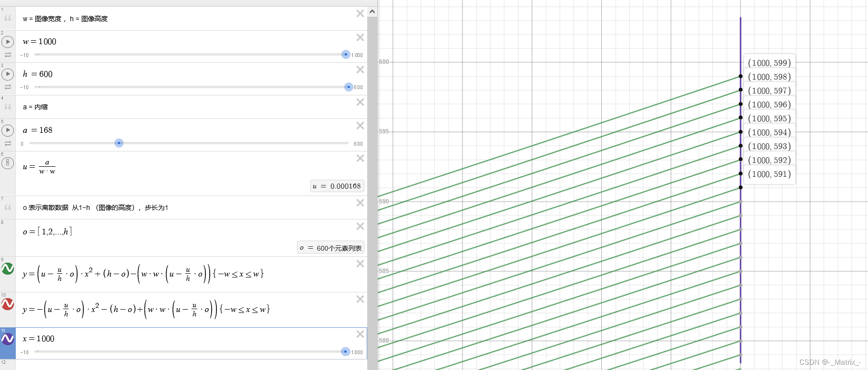The image size is (868, 370).
Task: Edit a slider lower limit 0
Action: point(22,144)
